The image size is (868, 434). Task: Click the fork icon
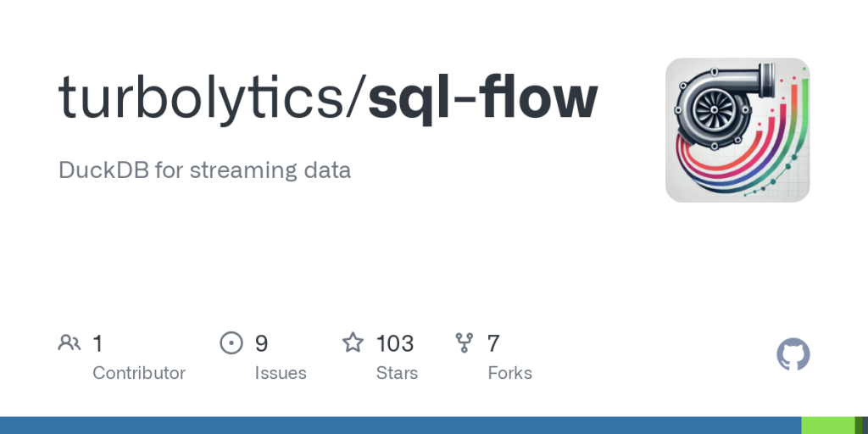click(x=465, y=342)
